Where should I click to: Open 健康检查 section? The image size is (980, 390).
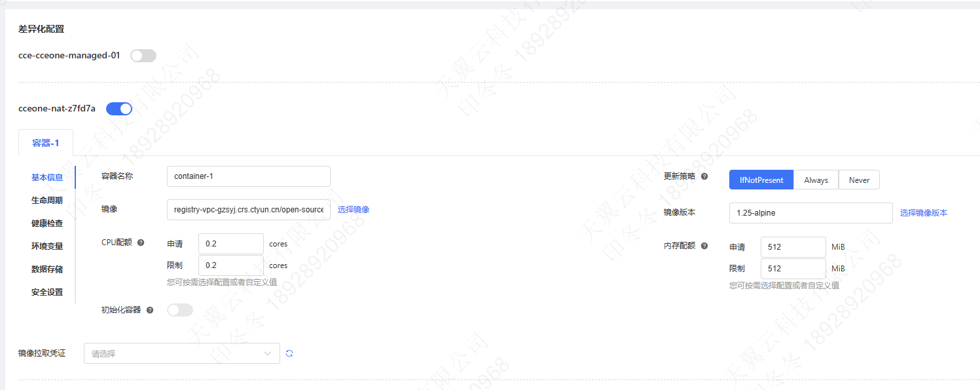click(x=47, y=224)
